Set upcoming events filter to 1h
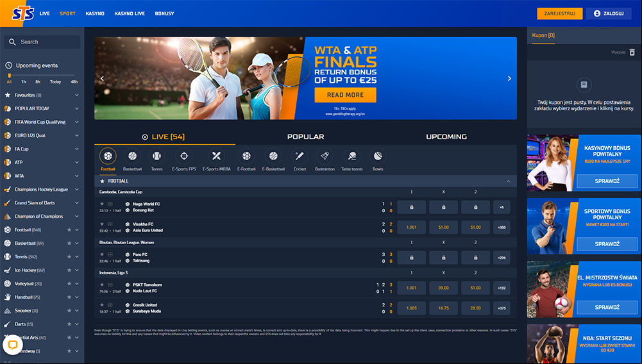 [24, 82]
